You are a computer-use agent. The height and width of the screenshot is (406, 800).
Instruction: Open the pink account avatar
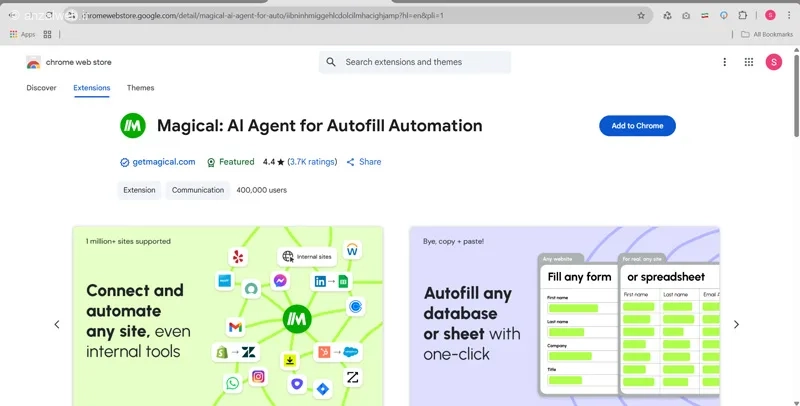(x=773, y=62)
